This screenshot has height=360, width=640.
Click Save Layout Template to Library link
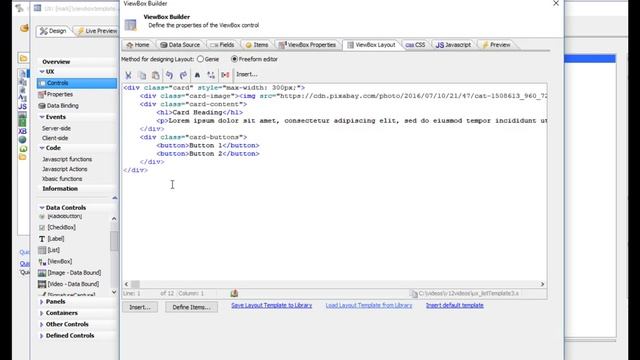271,305
